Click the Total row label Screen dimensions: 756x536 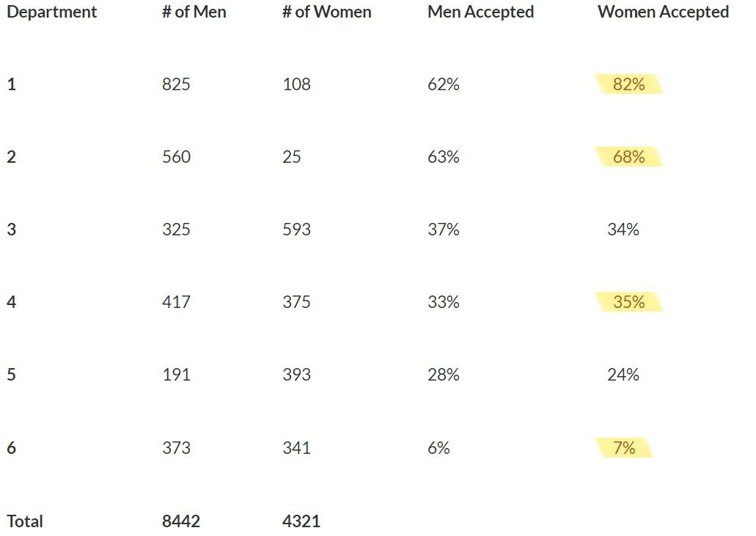pyautogui.click(x=25, y=521)
